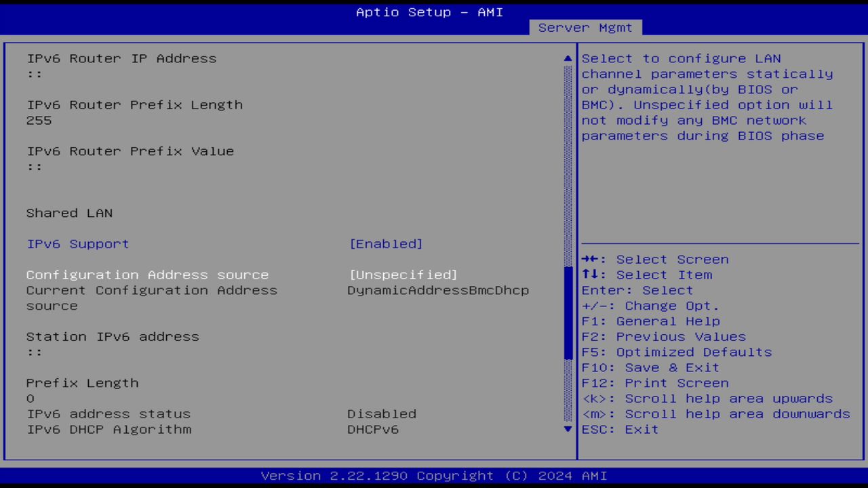Click the IPv6 Router IP Address label
Viewport: 868px width, 488px height.
click(121, 58)
